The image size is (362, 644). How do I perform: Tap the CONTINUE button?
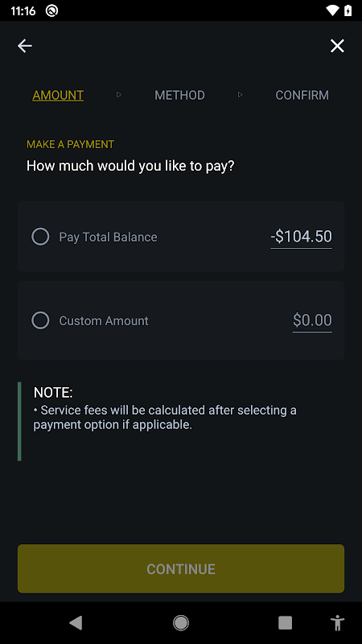180,568
